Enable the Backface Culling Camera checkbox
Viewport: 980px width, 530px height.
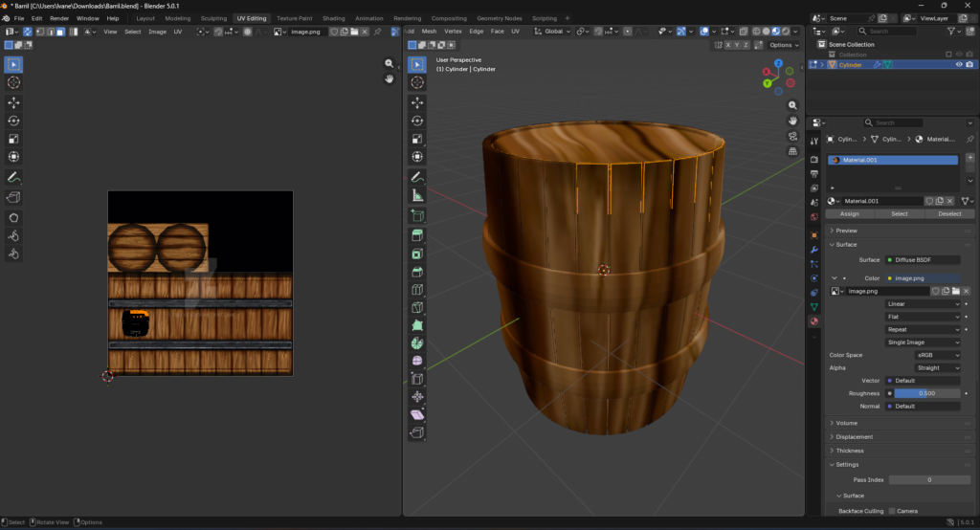892,511
